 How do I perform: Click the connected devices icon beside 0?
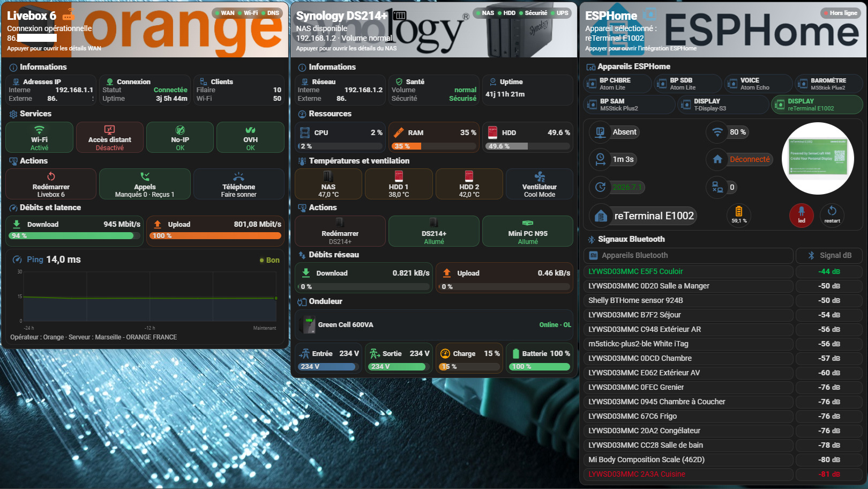(x=717, y=187)
